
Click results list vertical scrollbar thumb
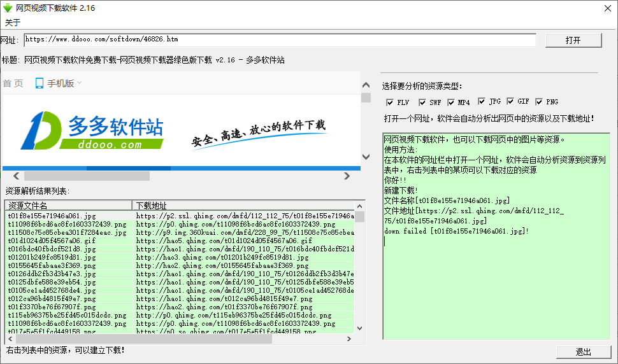tap(359, 217)
